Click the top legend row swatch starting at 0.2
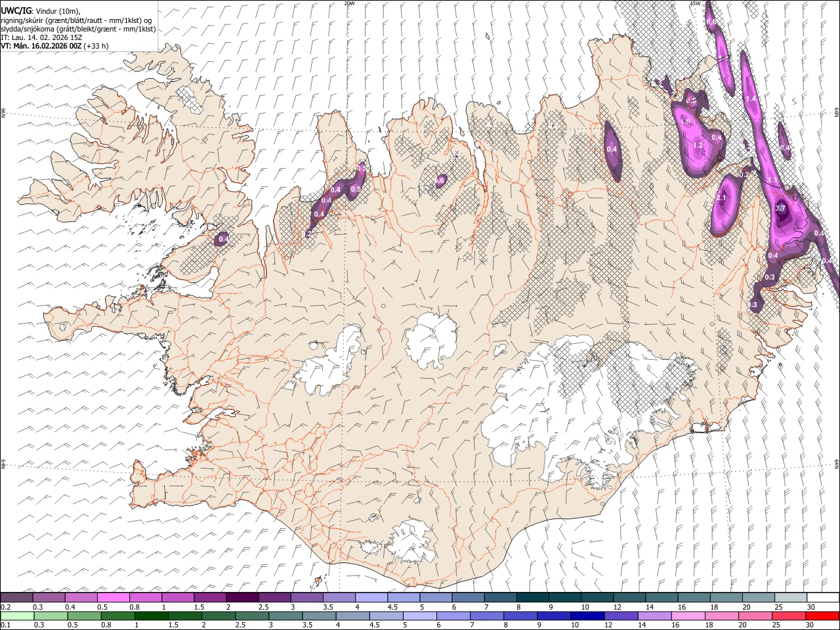Image resolution: width=840 pixels, height=630 pixels. (16, 598)
